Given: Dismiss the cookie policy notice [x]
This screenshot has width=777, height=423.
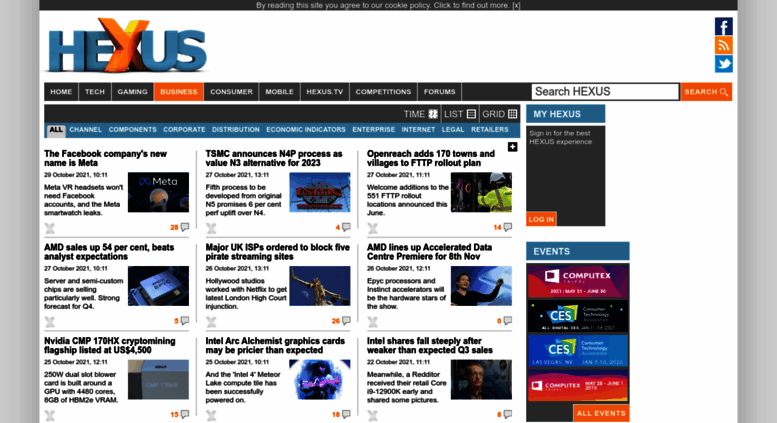Looking at the screenshot, I should (x=516, y=5).
